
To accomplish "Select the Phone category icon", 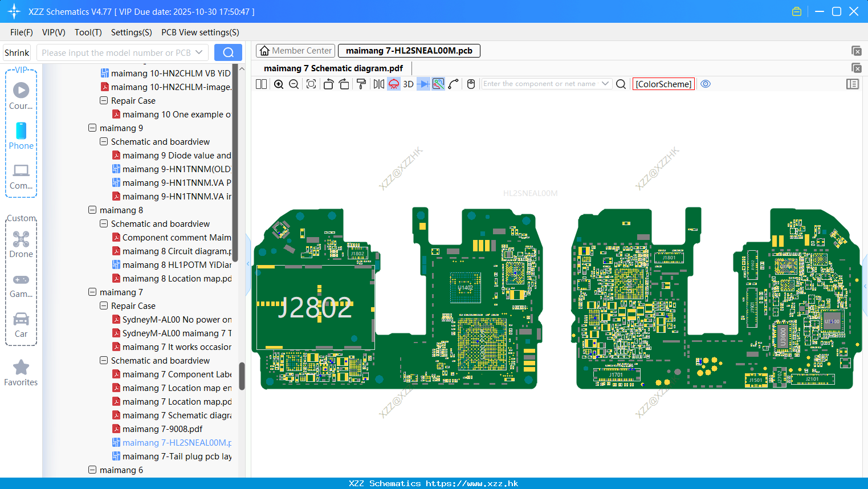I will [x=21, y=136].
